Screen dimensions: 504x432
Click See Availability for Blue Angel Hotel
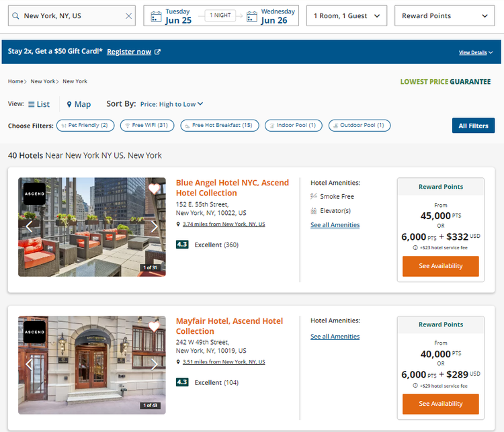click(x=440, y=266)
